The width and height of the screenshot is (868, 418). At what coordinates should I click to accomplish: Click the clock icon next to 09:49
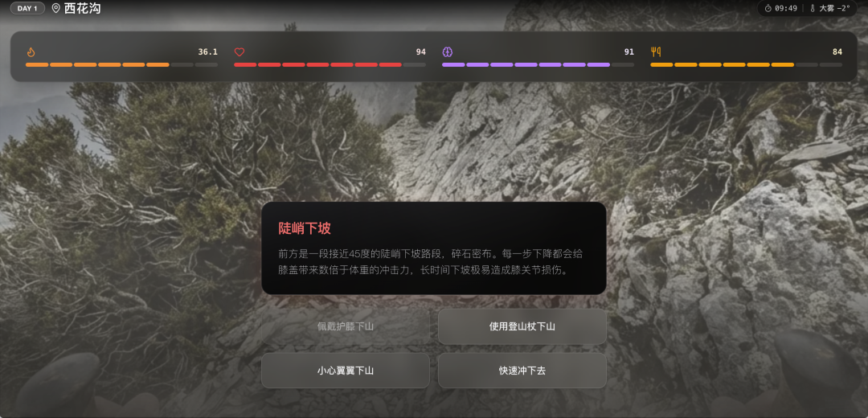[768, 8]
